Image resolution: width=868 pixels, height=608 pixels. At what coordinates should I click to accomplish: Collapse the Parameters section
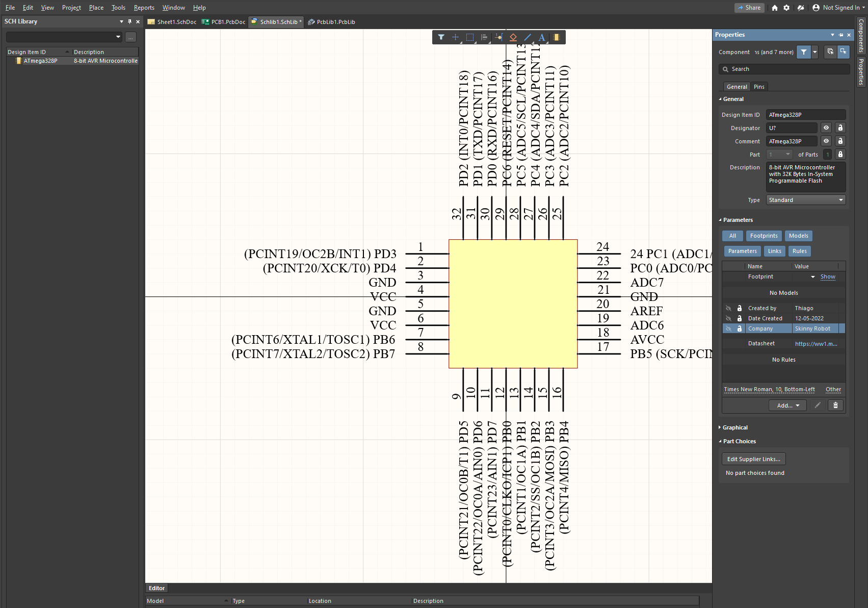(x=720, y=220)
